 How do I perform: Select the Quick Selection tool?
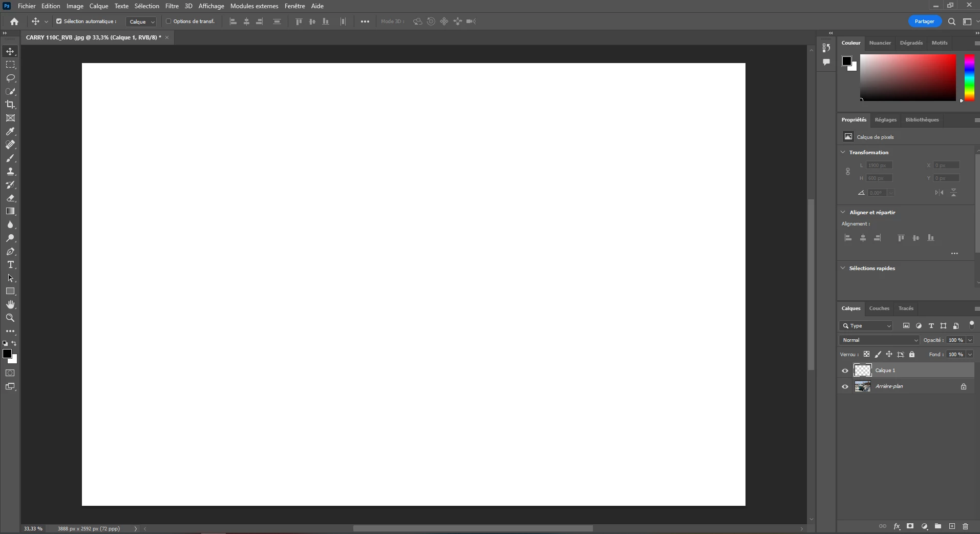[x=10, y=91]
